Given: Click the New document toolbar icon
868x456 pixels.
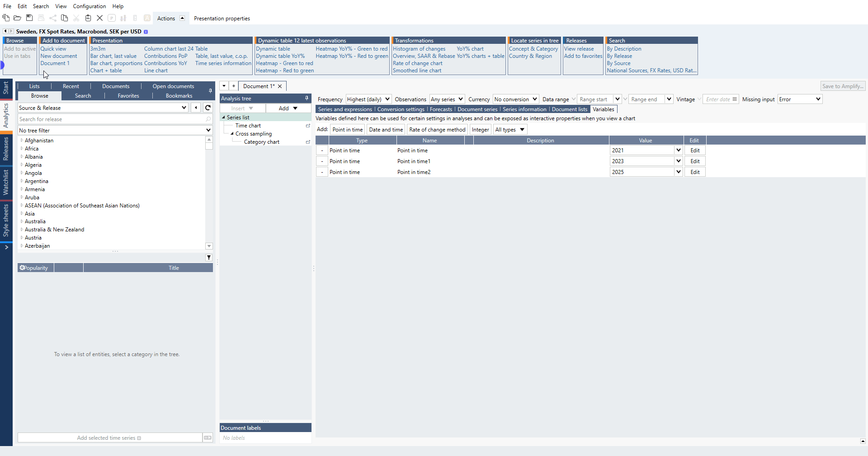Looking at the screenshot, I should (x=6, y=18).
